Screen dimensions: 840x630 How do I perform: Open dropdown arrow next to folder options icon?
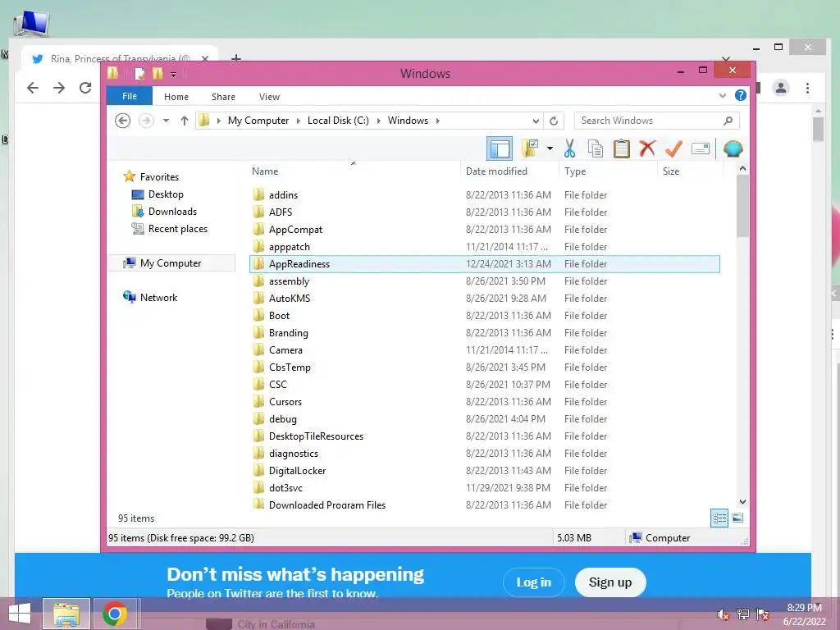click(x=550, y=148)
